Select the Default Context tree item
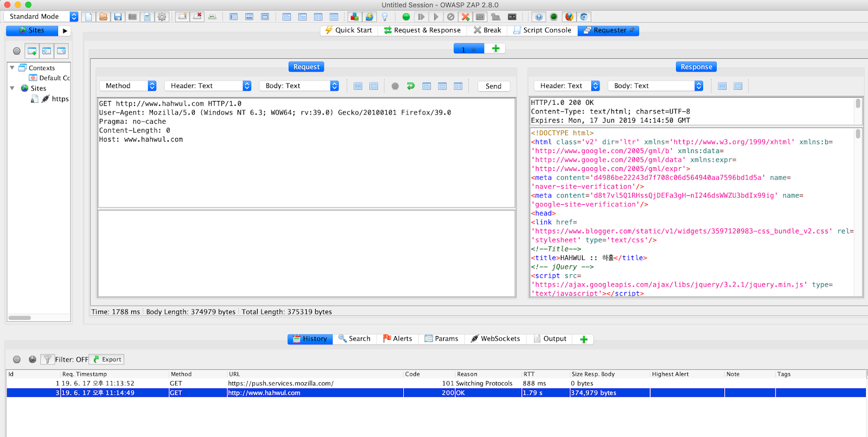868x437 pixels. (x=50, y=78)
